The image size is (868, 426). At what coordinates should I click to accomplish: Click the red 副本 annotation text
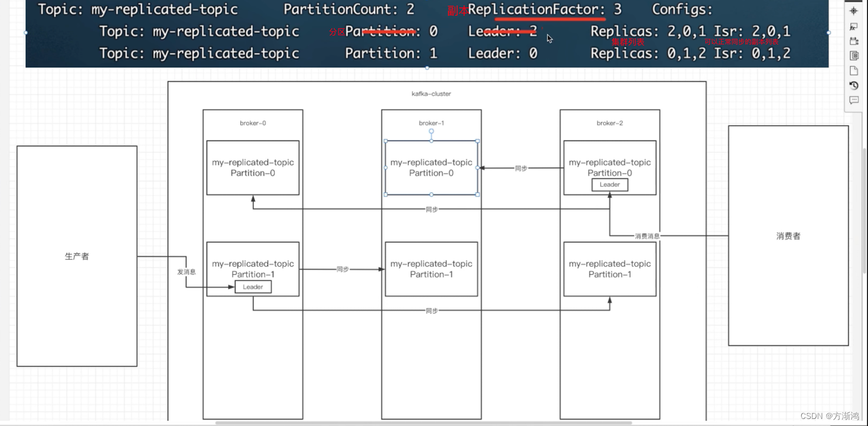[x=457, y=11]
